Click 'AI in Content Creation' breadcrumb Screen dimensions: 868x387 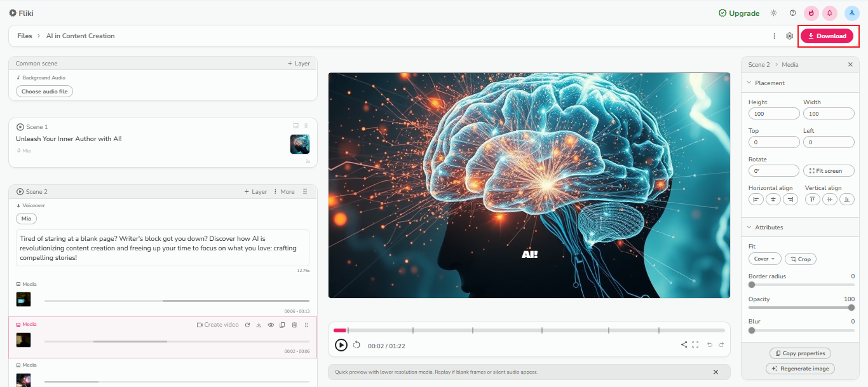click(81, 36)
